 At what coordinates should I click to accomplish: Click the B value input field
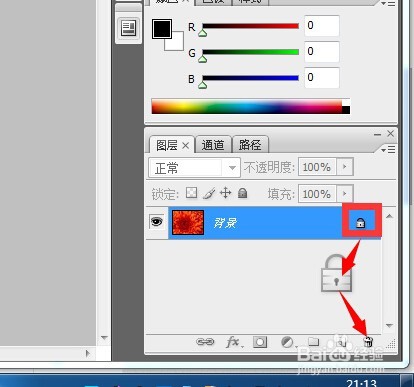pyautogui.click(x=322, y=78)
